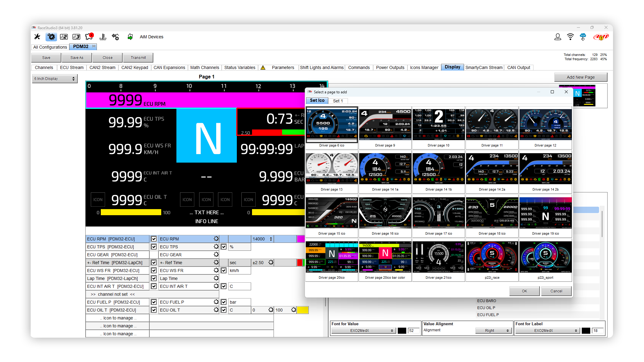Open the settings gear for ECU GEAR label
644x362 pixels.
(x=216, y=254)
